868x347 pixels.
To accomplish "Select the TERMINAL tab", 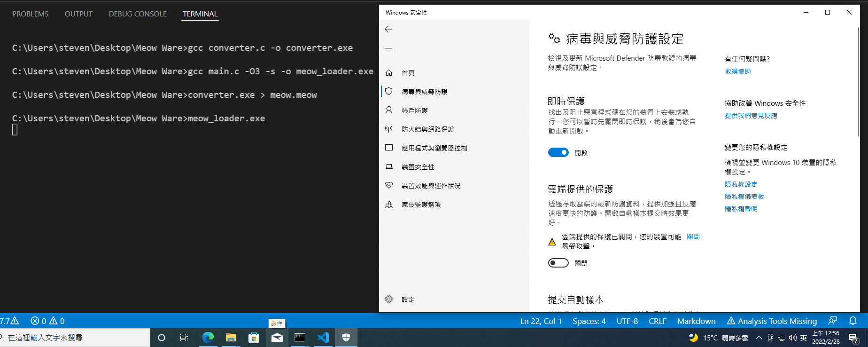I will point(200,14).
